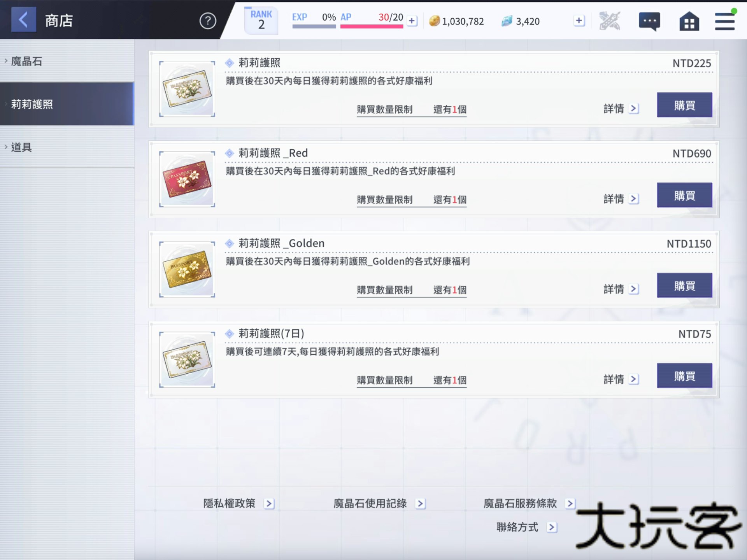This screenshot has width=747, height=560.
Task: Go to home via house icon
Action: [x=689, y=21]
